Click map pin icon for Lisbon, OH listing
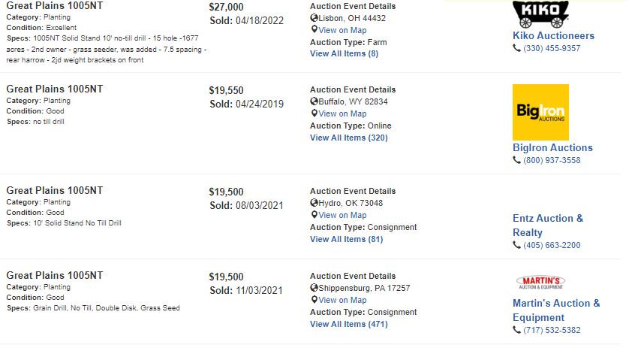 [x=314, y=29]
